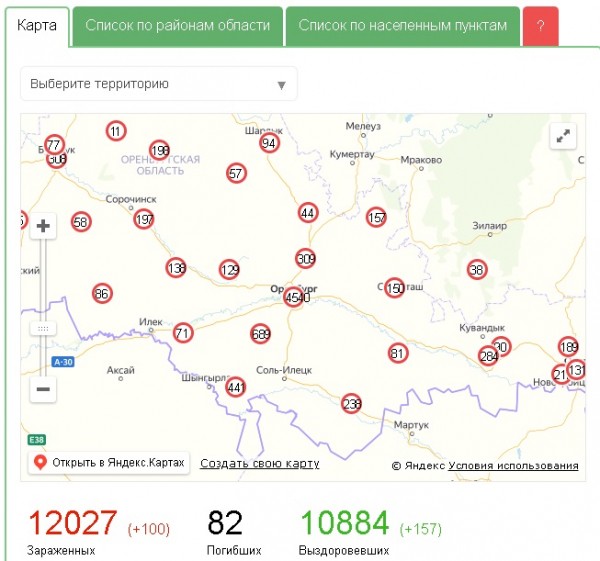Click the map marker labeled 238
Image resolution: width=600 pixels, height=561 pixels.
pos(351,404)
